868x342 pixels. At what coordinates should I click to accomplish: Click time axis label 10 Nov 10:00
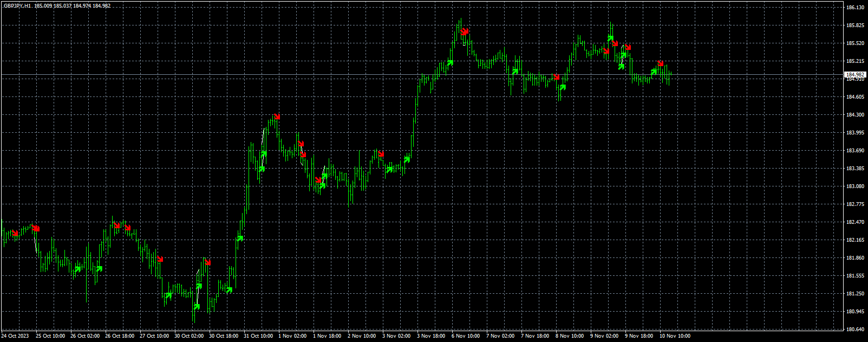click(x=675, y=336)
